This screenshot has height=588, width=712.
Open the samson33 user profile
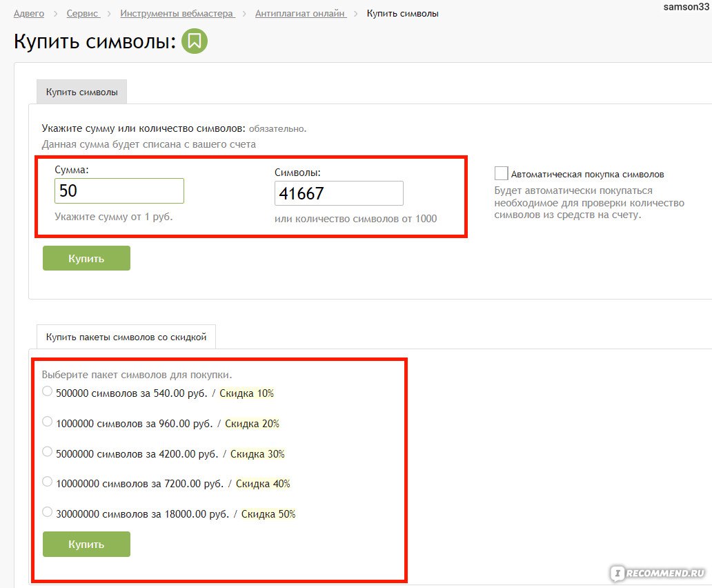click(x=686, y=7)
